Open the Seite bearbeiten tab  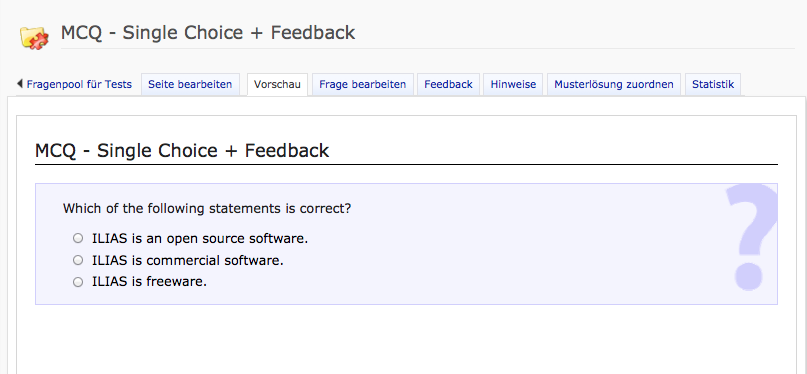[x=190, y=84]
